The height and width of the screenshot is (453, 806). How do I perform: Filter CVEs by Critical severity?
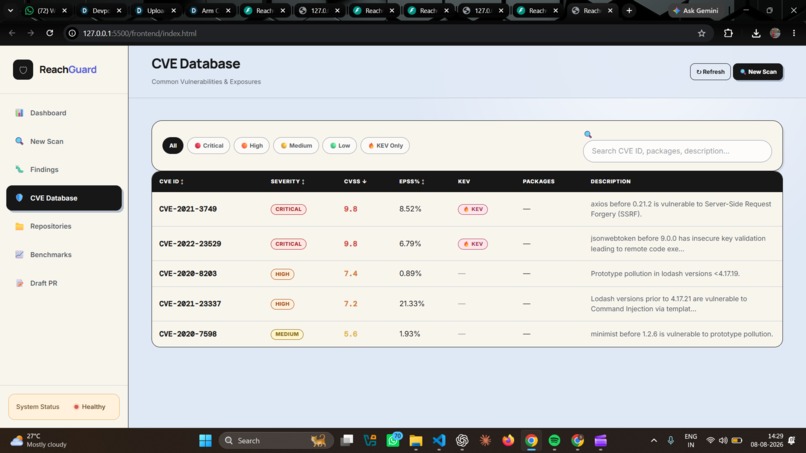pyautogui.click(x=209, y=146)
